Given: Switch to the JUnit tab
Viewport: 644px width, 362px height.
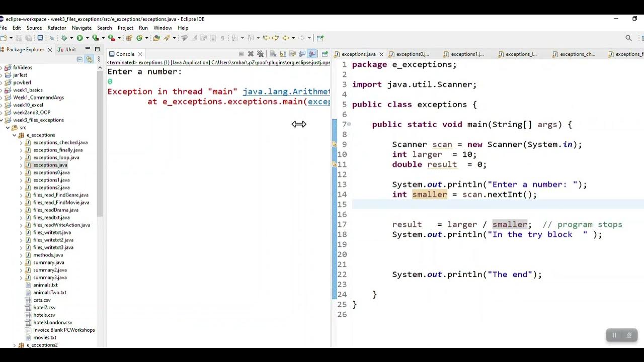Looking at the screenshot, I should (x=67, y=49).
